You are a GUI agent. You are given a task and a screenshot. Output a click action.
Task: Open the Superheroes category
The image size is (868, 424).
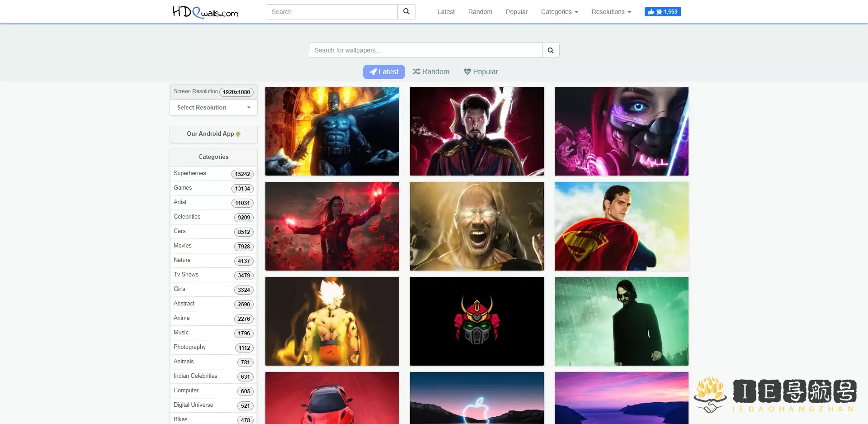pyautogui.click(x=190, y=173)
